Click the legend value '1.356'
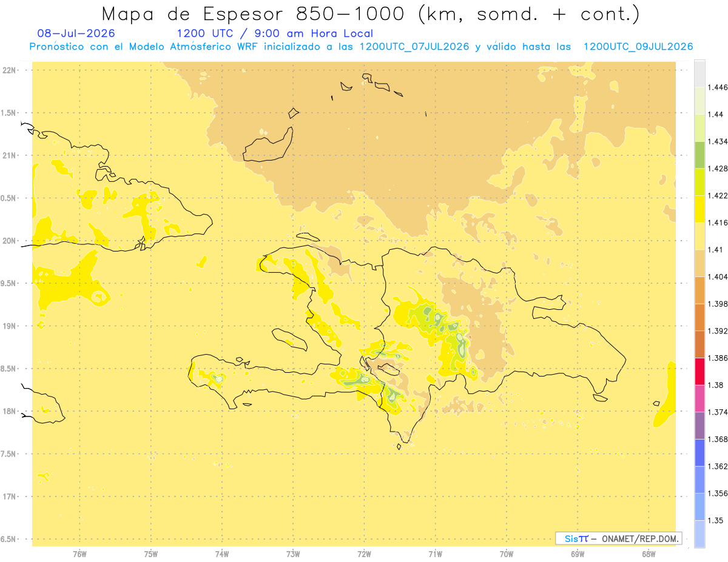The width and height of the screenshot is (728, 562). point(716,493)
